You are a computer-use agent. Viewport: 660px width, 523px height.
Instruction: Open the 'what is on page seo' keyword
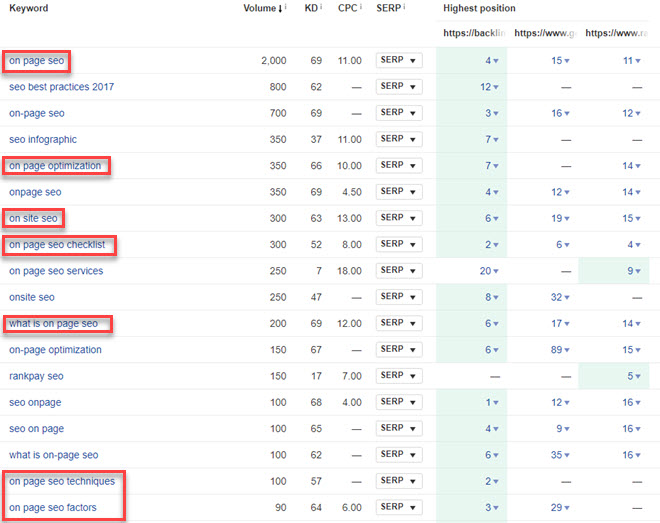tap(53, 324)
